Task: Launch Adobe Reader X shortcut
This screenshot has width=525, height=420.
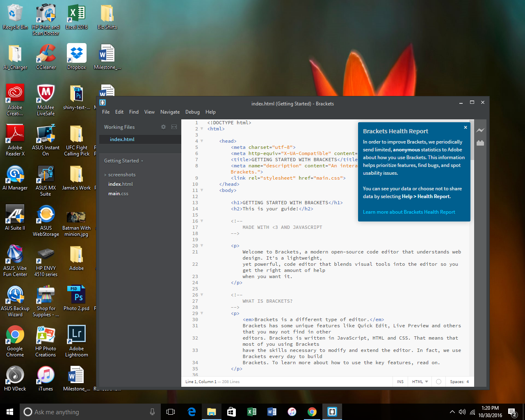Action: [15, 140]
